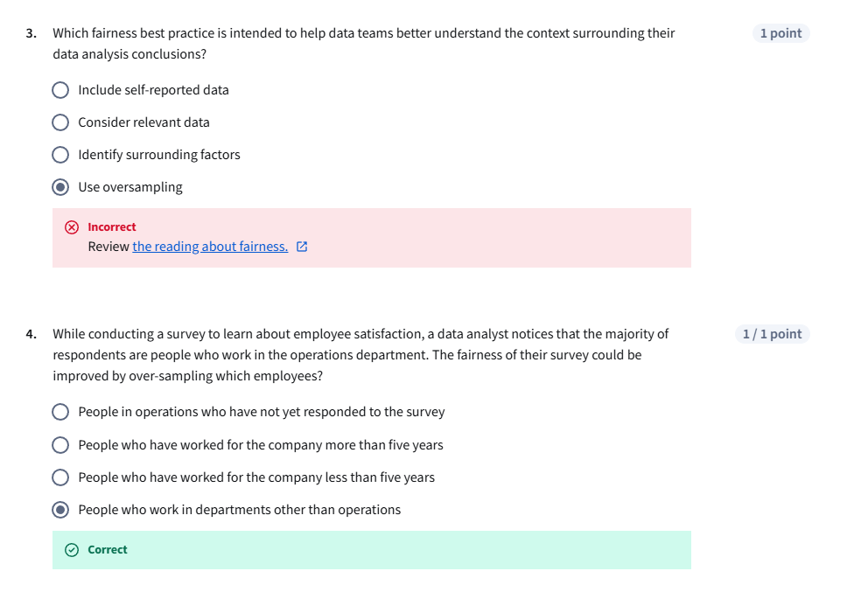Click the external link icon beside fairness reading
This screenshot has height=599, width=868.
302,247
